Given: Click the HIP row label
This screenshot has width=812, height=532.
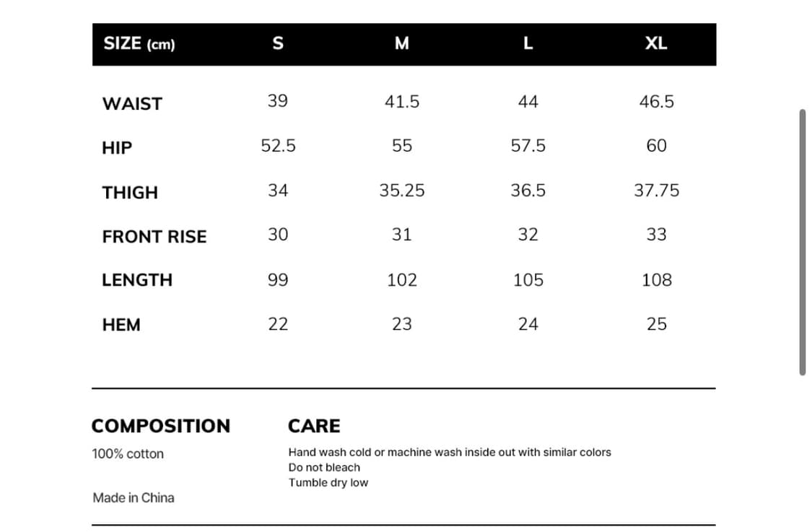Looking at the screenshot, I should [x=117, y=148].
